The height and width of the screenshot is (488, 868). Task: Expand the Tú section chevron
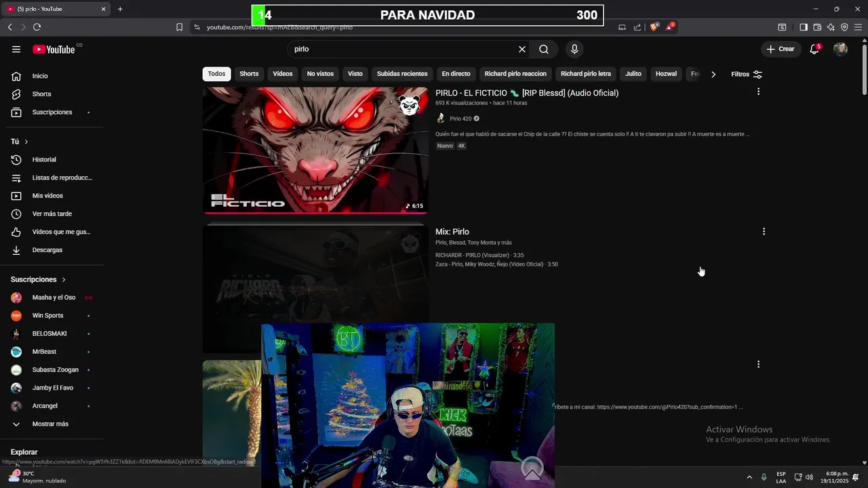[x=26, y=142]
